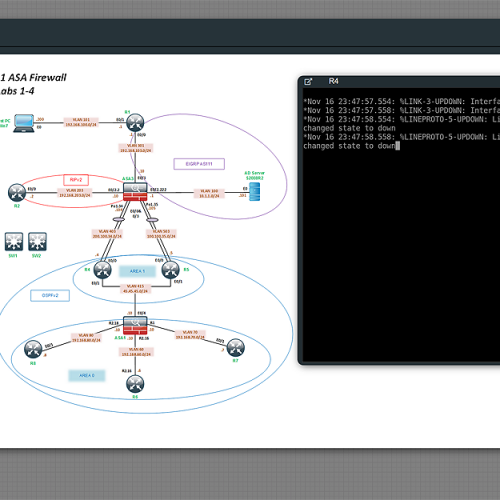The image size is (500, 500).
Task: Click the lower ASA1 firewall icon
Action: point(135,325)
